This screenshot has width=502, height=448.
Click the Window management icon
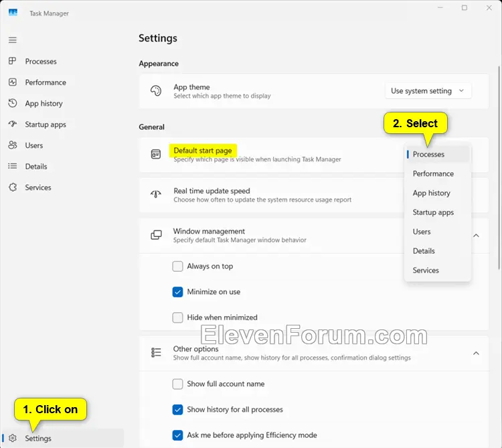[x=156, y=235]
